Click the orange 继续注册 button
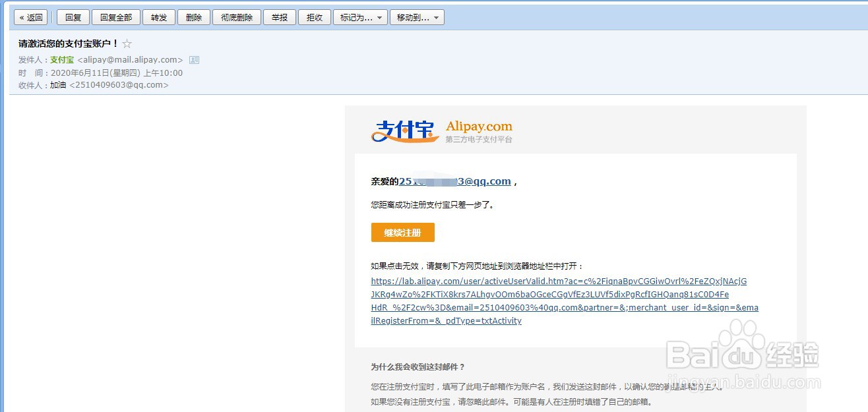868x412 pixels. tap(402, 233)
